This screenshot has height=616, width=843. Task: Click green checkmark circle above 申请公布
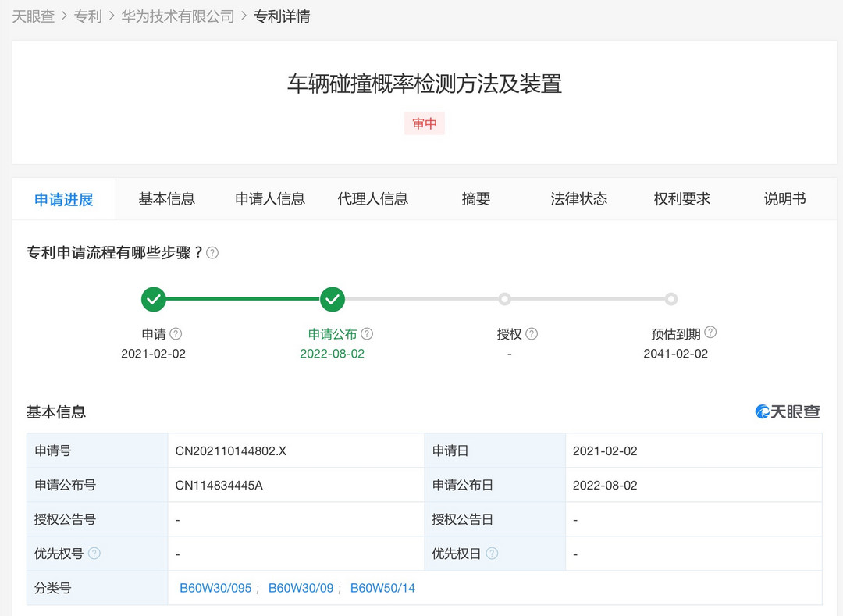click(x=332, y=299)
